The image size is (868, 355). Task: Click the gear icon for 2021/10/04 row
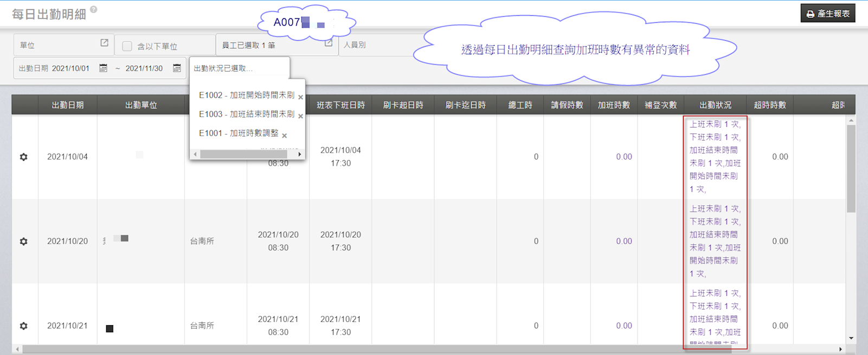click(24, 157)
